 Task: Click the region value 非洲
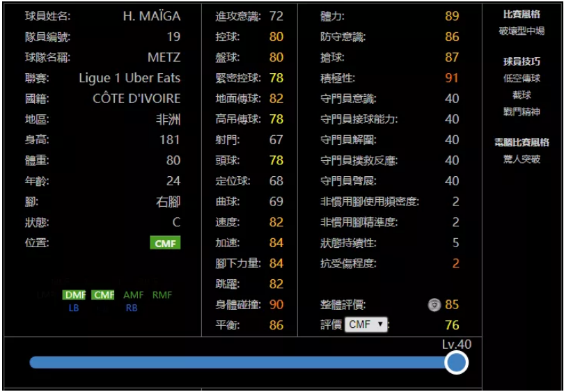coord(169,119)
